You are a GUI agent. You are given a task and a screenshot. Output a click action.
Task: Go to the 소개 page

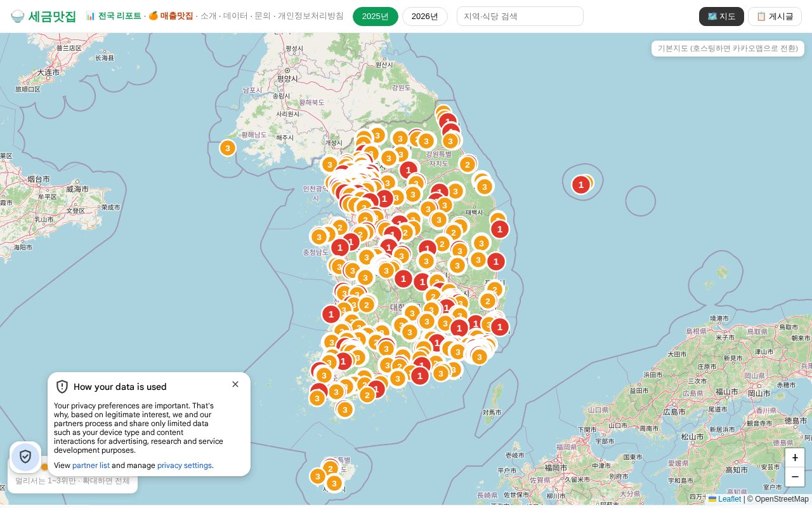(207, 16)
